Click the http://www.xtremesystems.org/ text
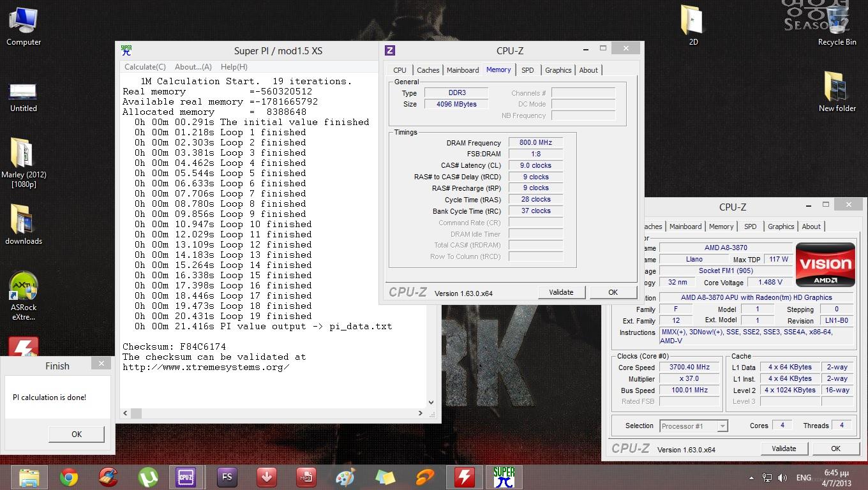The width and height of the screenshot is (868, 490). tap(206, 367)
